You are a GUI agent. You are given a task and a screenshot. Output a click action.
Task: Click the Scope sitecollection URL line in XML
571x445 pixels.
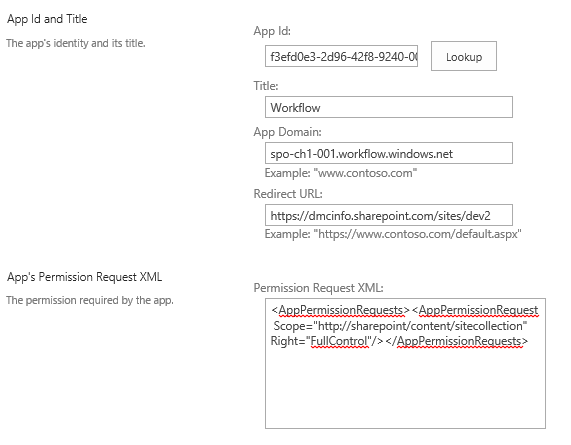400,326
